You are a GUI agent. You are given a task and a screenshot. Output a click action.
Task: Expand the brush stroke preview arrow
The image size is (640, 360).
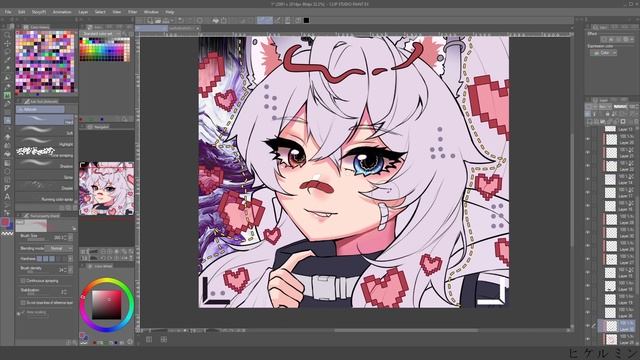(x=74, y=229)
